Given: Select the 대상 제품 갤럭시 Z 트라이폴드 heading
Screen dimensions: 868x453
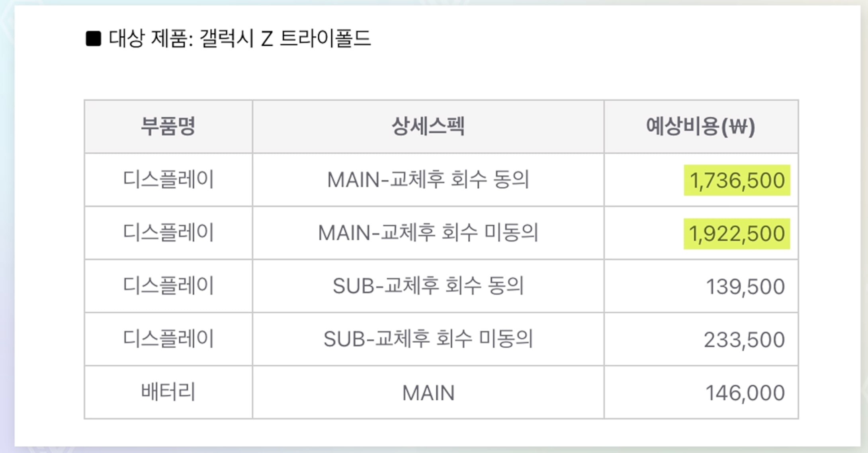Looking at the screenshot, I should pos(240,39).
